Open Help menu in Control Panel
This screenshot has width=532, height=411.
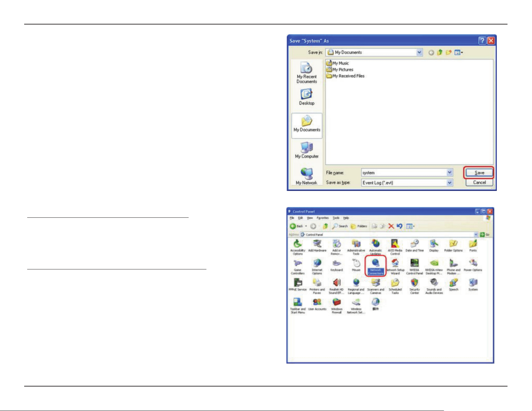point(346,218)
